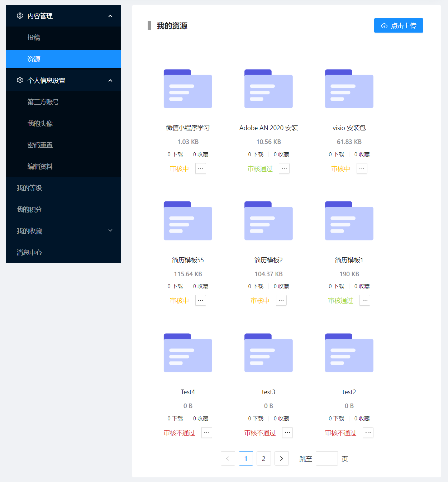Open more options for Test4
This screenshot has width=448, height=482.
point(207,433)
